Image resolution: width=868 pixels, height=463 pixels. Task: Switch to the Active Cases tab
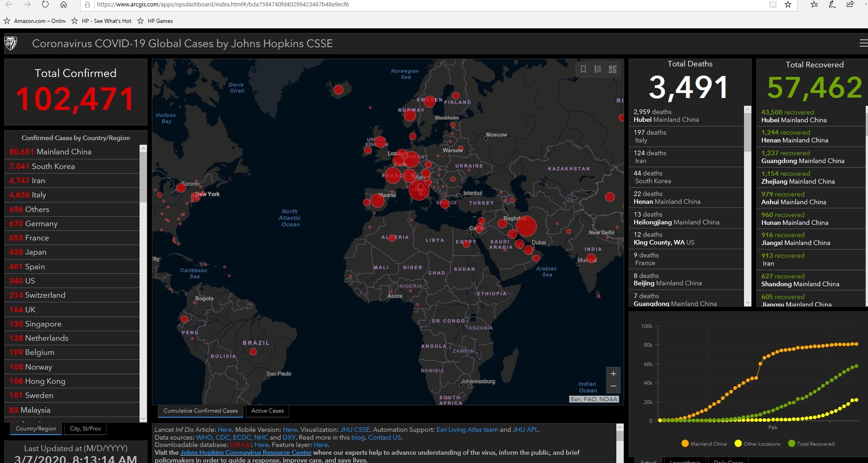tap(267, 411)
